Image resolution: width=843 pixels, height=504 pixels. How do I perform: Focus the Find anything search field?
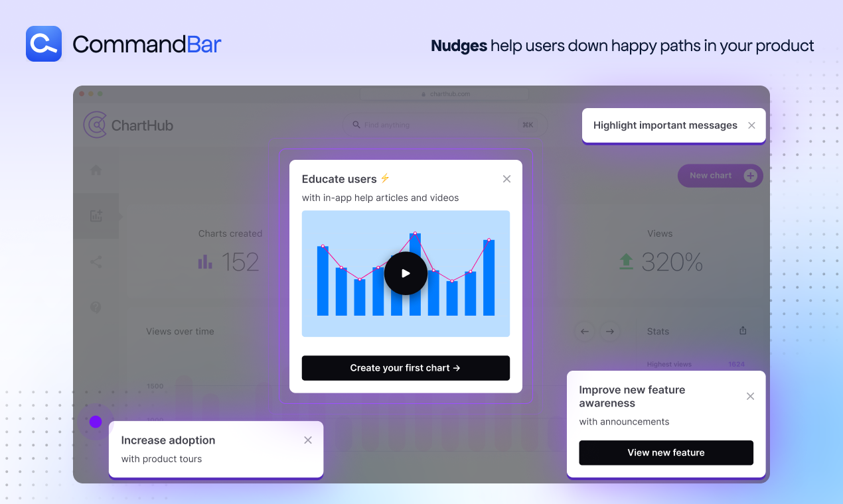(445, 125)
